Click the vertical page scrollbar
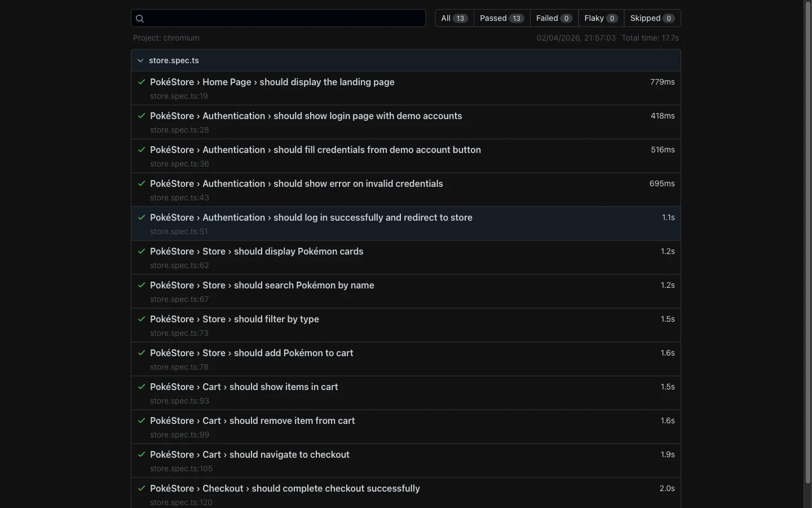The width and height of the screenshot is (812, 508). point(807,243)
